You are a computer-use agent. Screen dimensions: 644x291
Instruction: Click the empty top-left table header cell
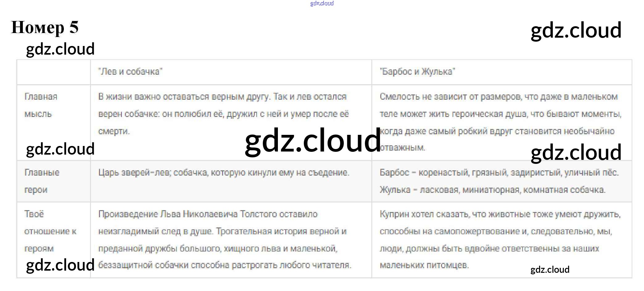pyautogui.click(x=54, y=72)
